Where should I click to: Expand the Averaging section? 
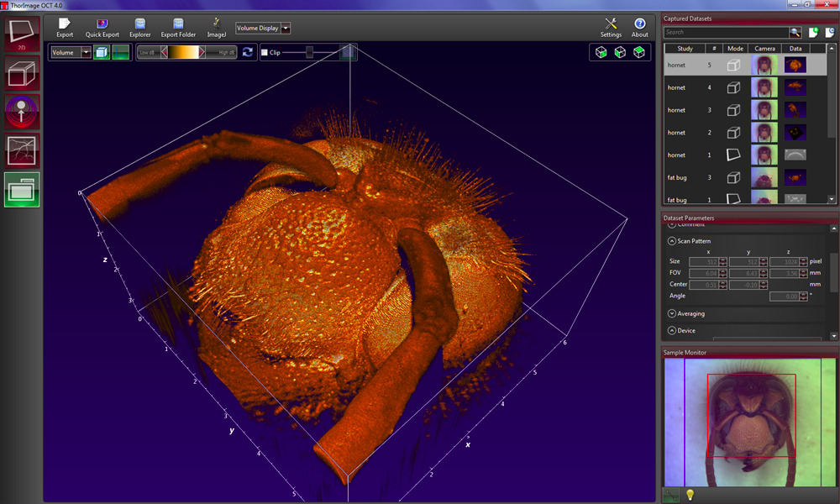672,313
